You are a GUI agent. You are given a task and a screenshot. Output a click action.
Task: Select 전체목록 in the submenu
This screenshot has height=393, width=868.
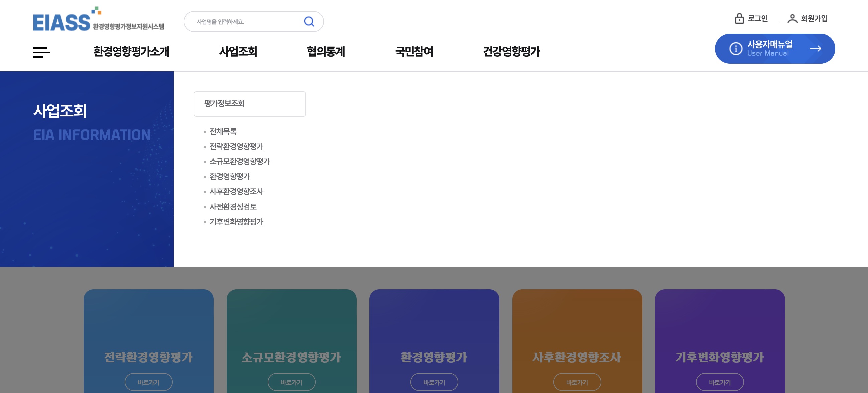pos(223,131)
